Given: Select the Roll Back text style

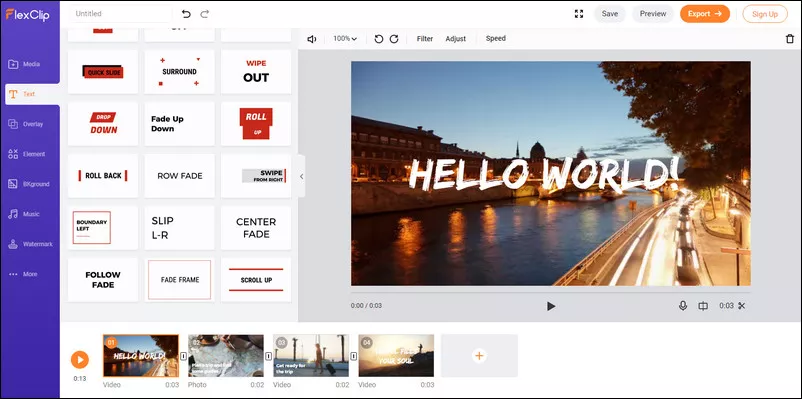Looking at the screenshot, I should click(x=103, y=176).
